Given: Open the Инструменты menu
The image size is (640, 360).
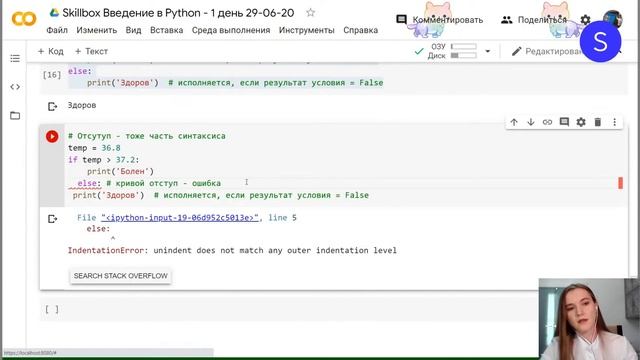Looking at the screenshot, I should coord(307,30).
